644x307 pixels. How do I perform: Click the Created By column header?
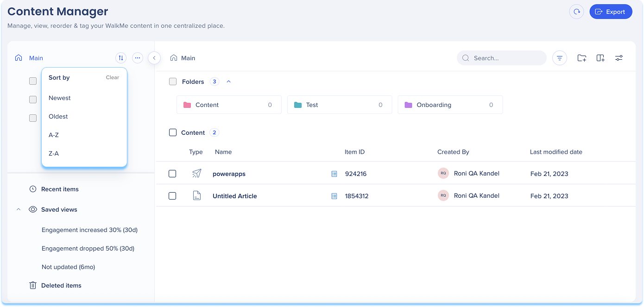point(453,152)
